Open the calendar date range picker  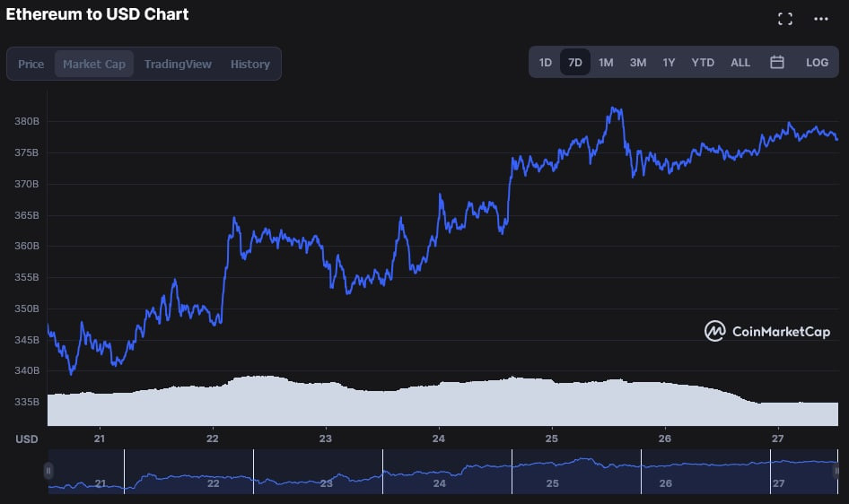coord(777,62)
